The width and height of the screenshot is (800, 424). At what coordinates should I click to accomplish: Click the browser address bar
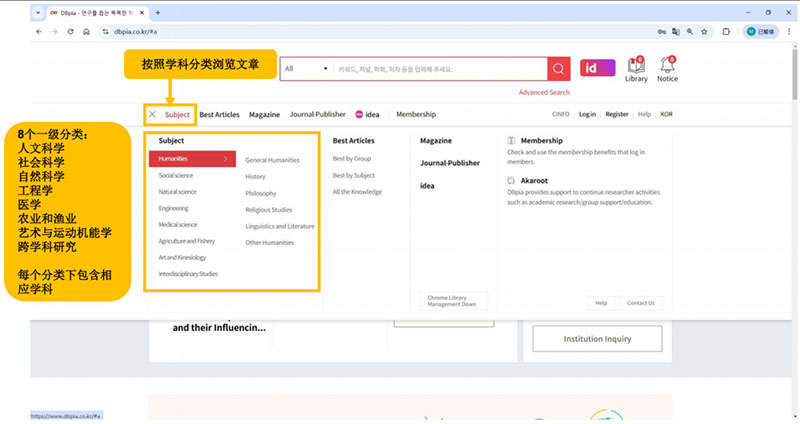point(378,32)
